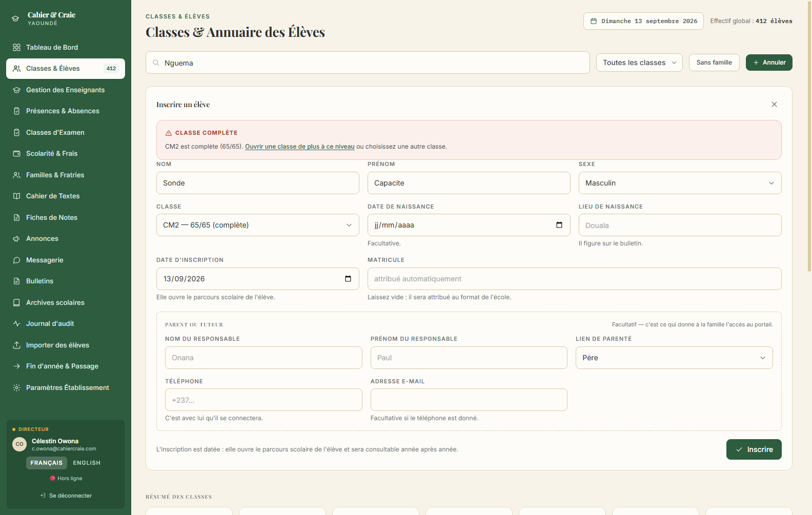
Task: Click the CO user avatar
Action: [19, 444]
